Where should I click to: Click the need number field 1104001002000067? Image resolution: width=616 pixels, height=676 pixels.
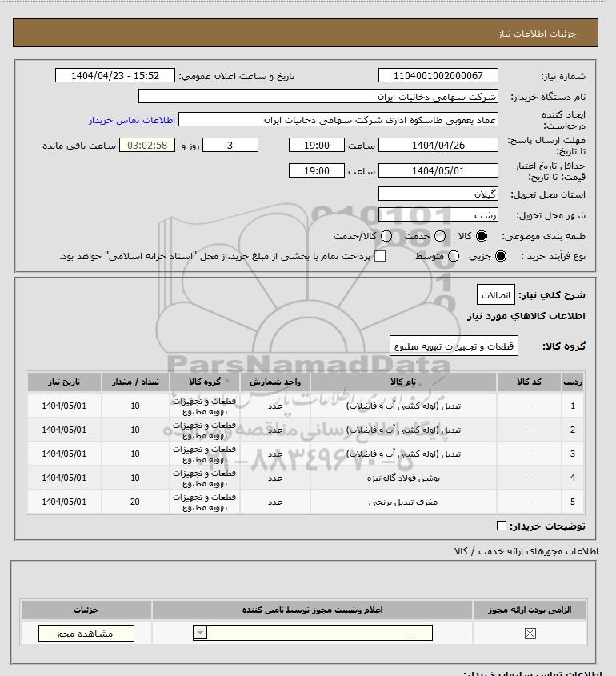point(438,75)
